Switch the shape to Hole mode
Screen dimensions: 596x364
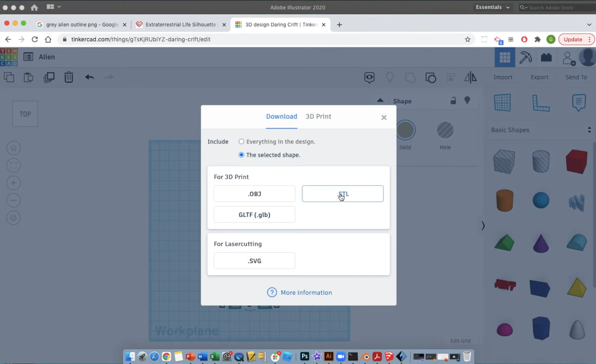pyautogui.click(x=445, y=130)
